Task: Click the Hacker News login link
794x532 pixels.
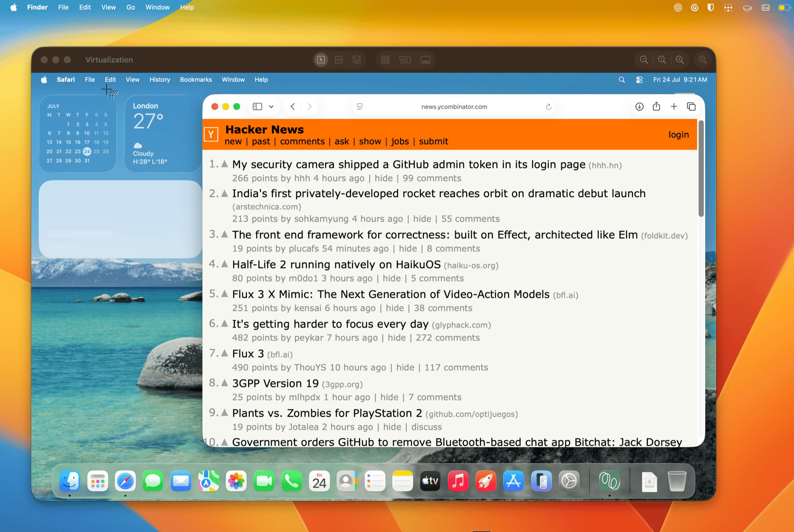Action: [x=678, y=135]
